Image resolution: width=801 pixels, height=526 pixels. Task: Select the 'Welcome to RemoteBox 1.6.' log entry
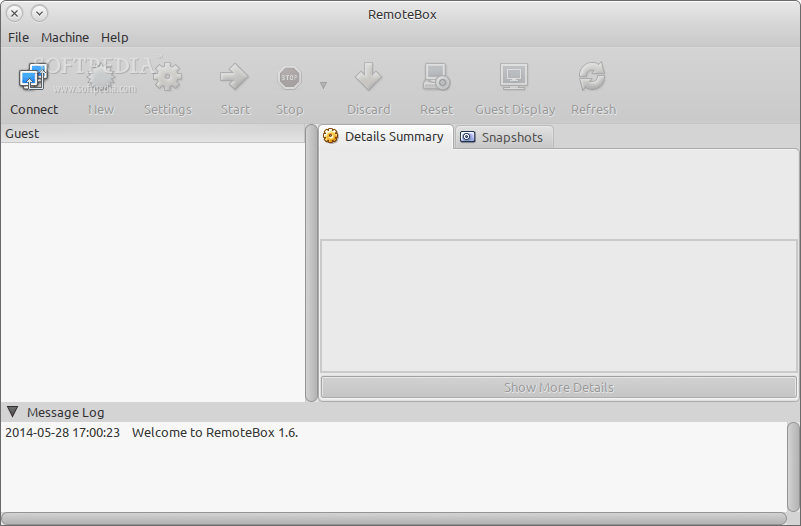pos(215,433)
